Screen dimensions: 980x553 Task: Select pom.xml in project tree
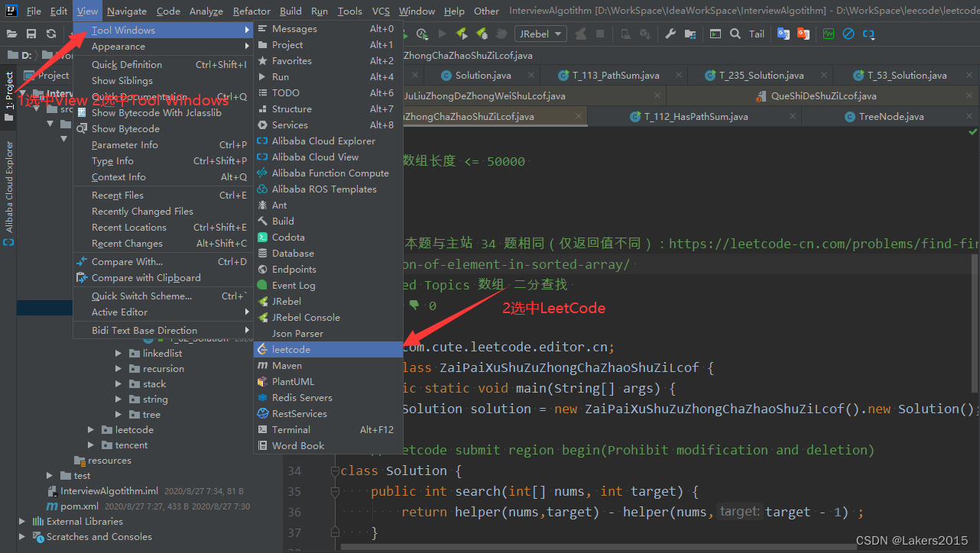[x=80, y=506]
